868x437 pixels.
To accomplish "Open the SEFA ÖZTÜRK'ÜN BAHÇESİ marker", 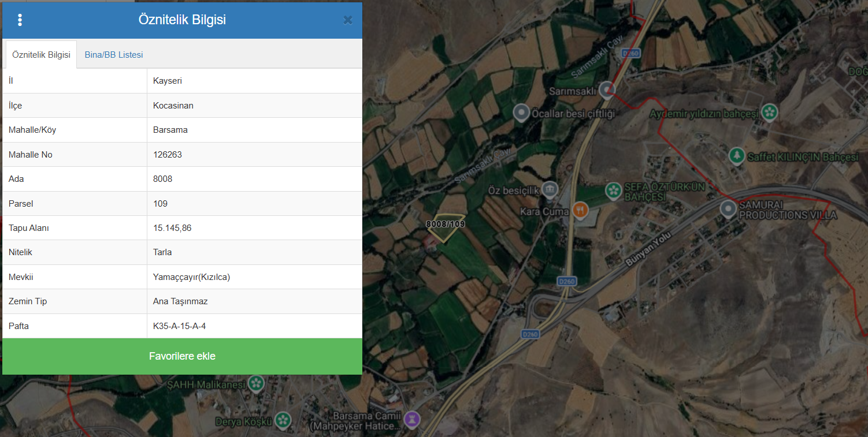I will coord(613,189).
